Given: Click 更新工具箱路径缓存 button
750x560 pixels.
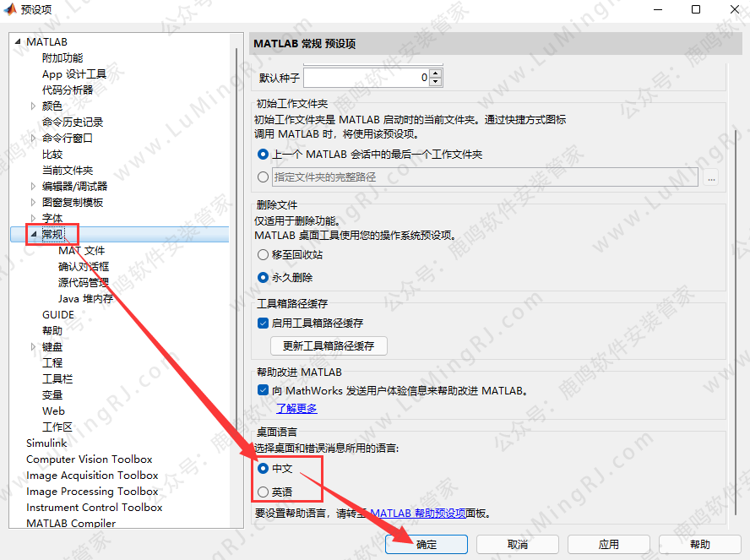Looking at the screenshot, I should pos(329,345).
